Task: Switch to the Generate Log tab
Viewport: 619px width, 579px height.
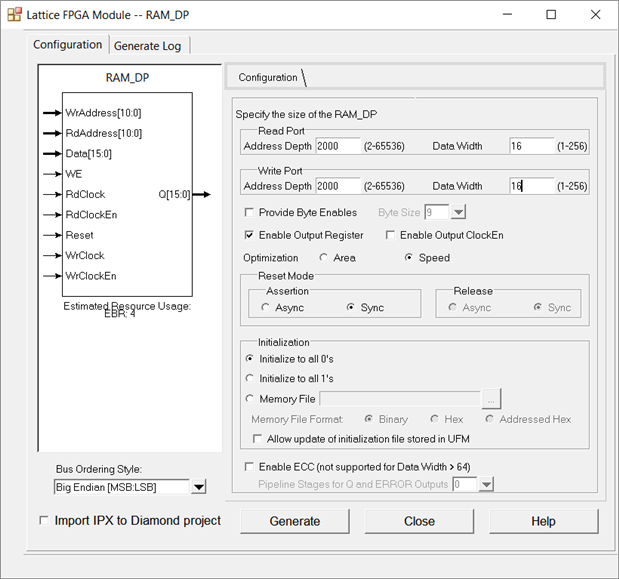Action: coord(148,46)
